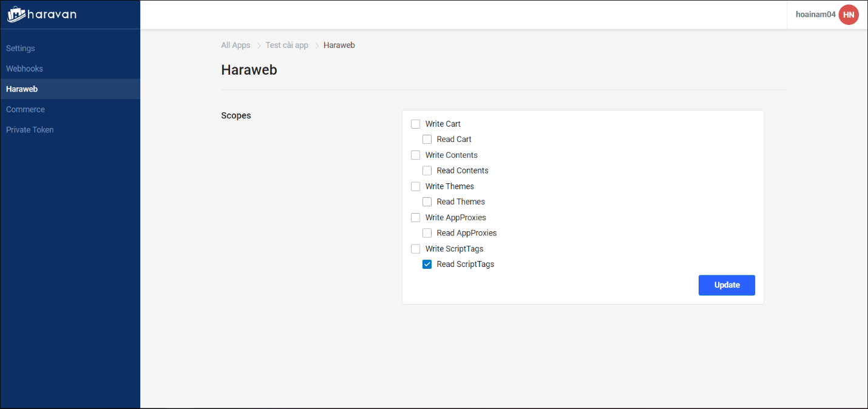Select the Write Themes checkbox

click(416, 186)
